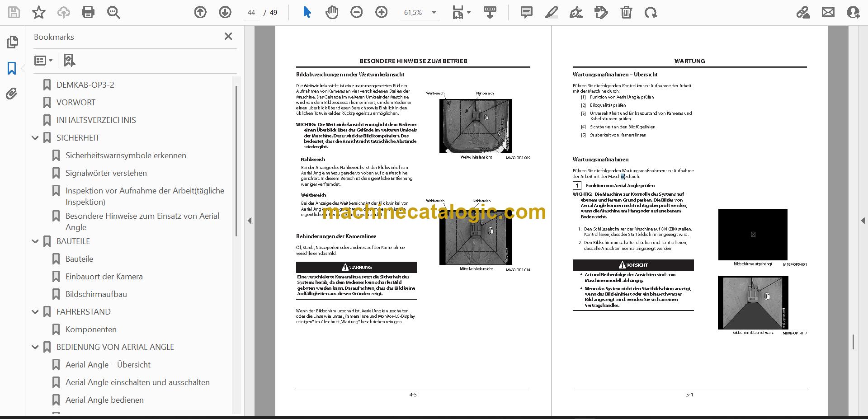Close the Bookmarks panel
Image resolution: width=868 pixels, height=419 pixels.
(228, 36)
